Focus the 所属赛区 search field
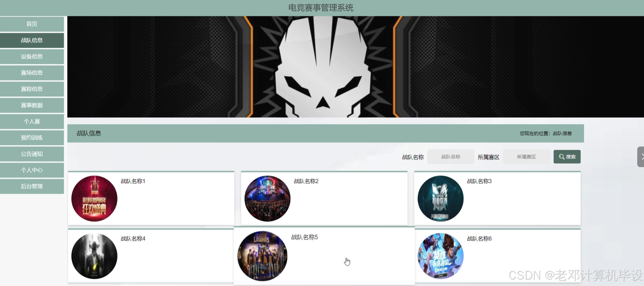The width and height of the screenshot is (644, 286). click(x=526, y=157)
